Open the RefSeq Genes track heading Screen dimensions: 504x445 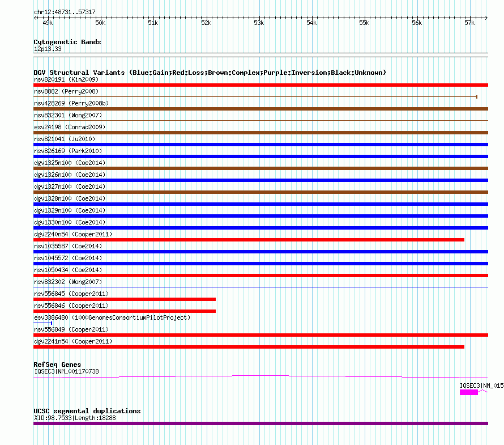tap(57, 365)
